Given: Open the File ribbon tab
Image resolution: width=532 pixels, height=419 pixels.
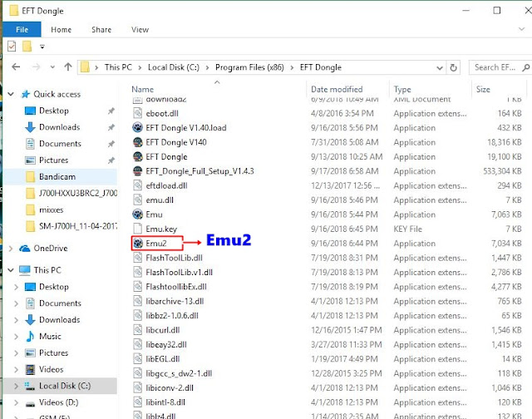Looking at the screenshot, I should coord(22,30).
